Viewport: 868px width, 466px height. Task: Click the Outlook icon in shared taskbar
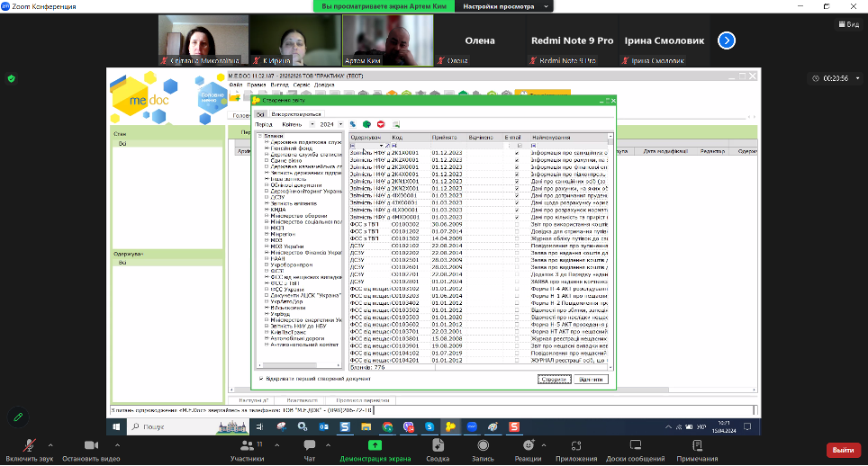pyautogui.click(x=324, y=426)
